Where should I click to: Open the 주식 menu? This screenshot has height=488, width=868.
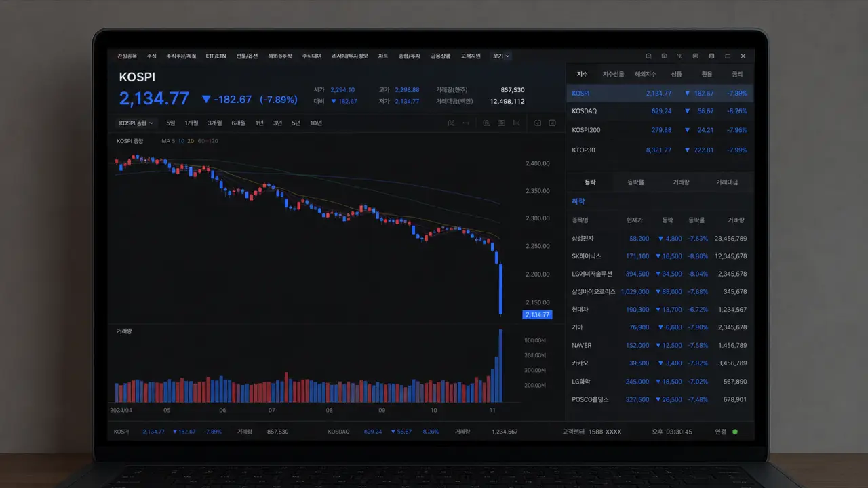pyautogui.click(x=151, y=56)
